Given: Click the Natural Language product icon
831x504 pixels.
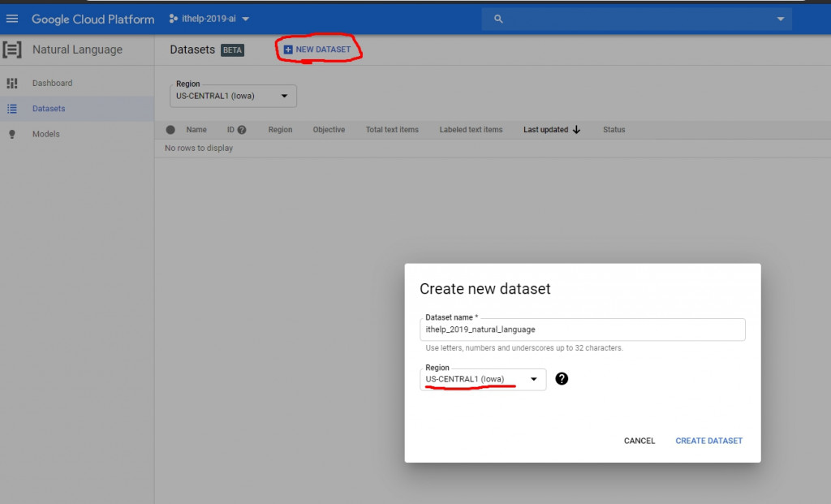Looking at the screenshot, I should (12, 50).
